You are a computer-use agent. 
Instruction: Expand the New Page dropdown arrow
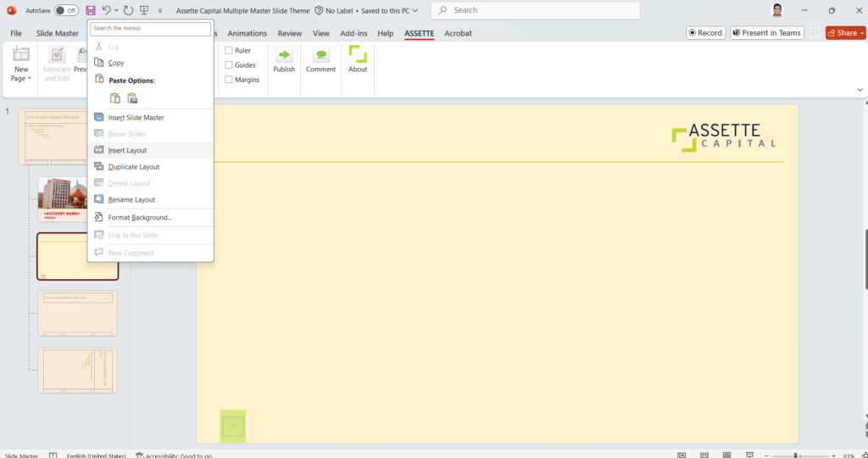click(x=30, y=79)
